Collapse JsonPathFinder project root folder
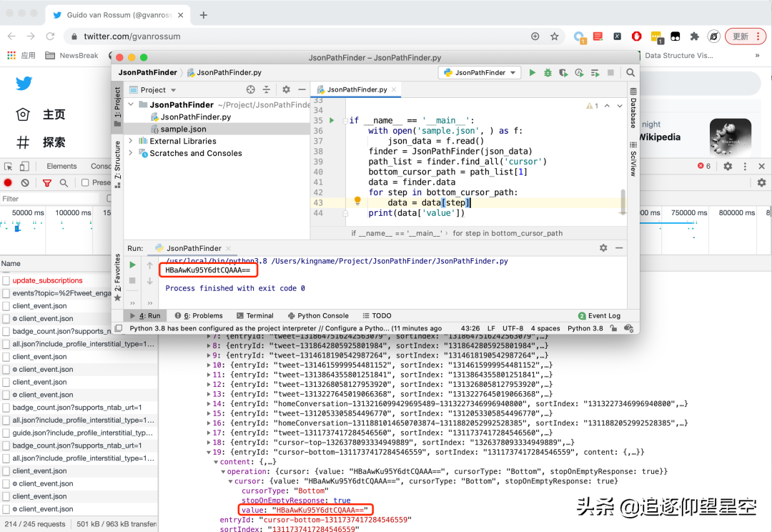 coord(131,104)
